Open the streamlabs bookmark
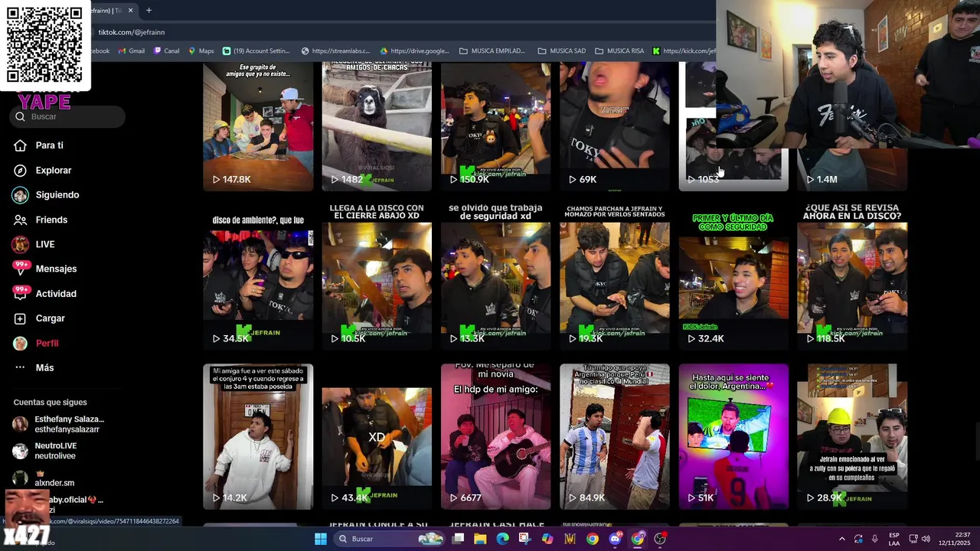 point(336,51)
